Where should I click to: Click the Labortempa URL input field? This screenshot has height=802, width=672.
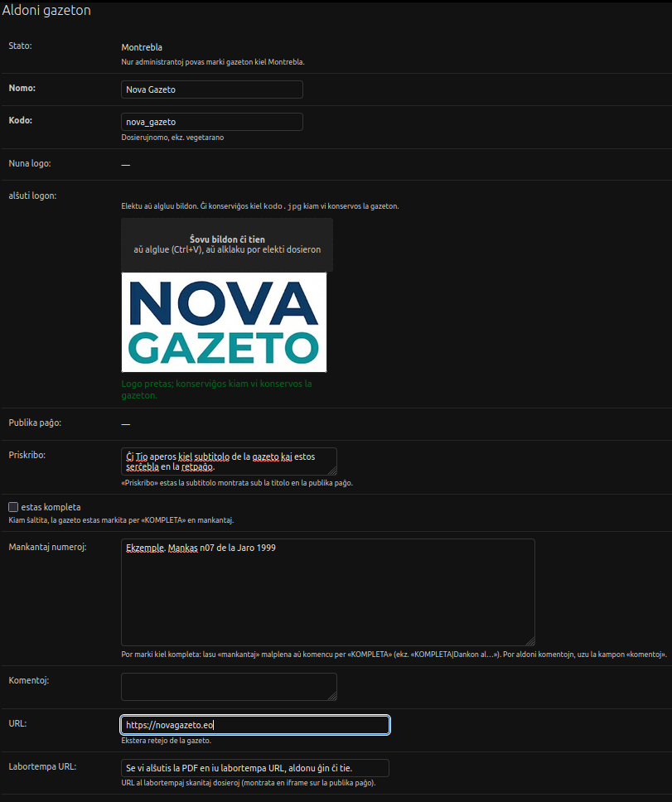(255, 768)
